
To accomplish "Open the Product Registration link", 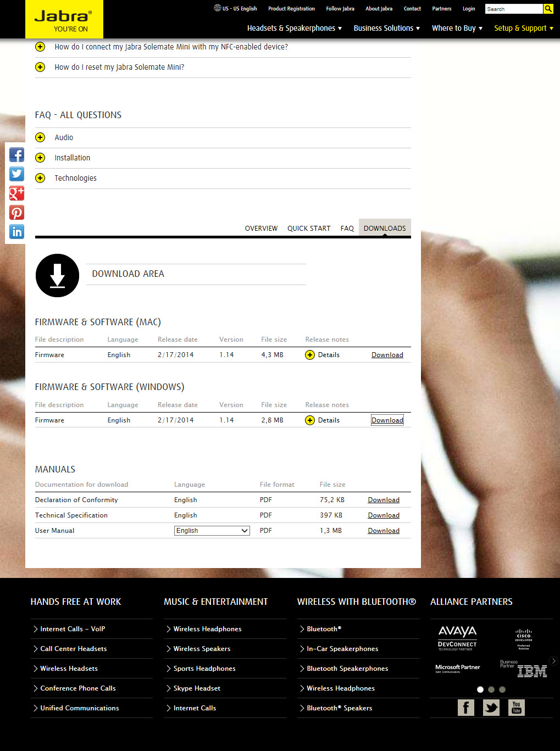I will tap(291, 9).
